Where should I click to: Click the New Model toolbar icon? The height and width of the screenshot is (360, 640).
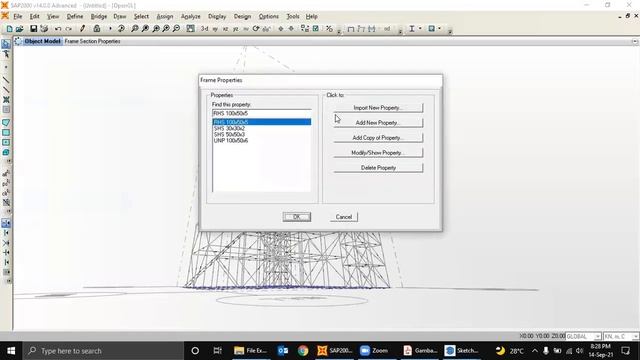9,29
